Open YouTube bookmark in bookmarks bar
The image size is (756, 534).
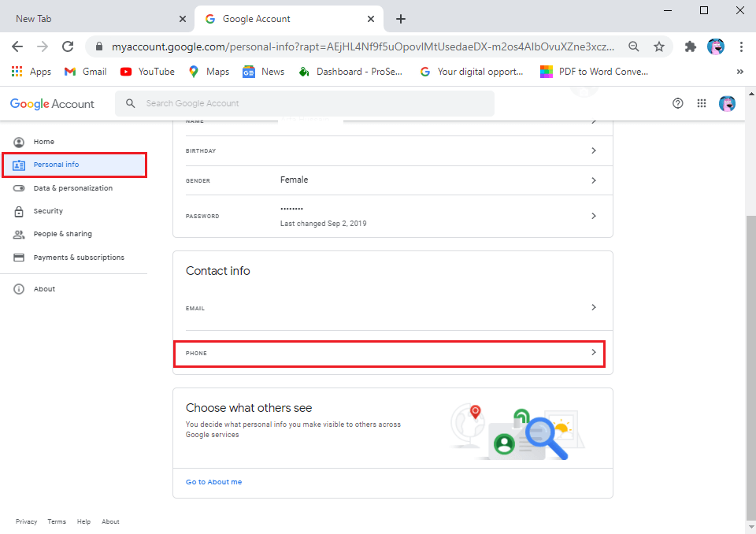pyautogui.click(x=147, y=72)
